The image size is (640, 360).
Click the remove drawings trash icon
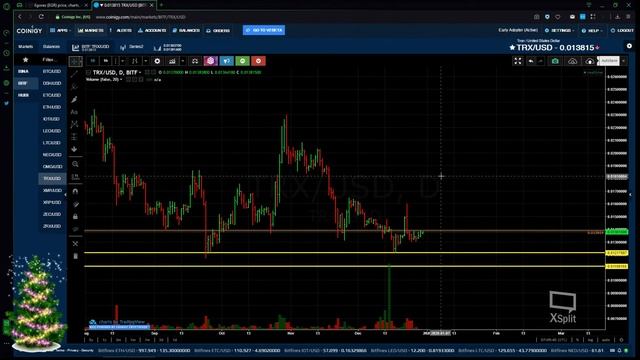75,256
